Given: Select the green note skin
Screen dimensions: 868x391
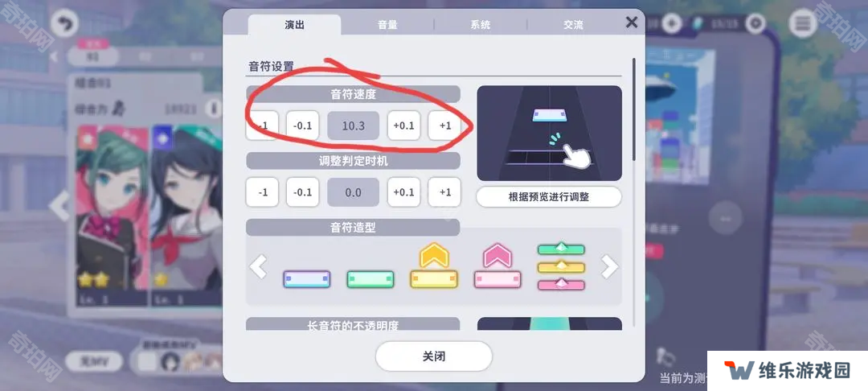Looking at the screenshot, I should [371, 278].
